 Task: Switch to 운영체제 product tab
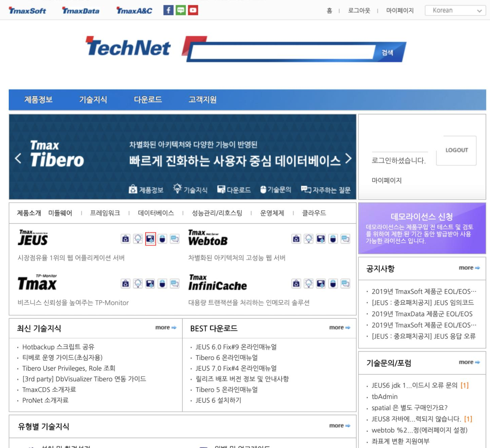(272, 213)
